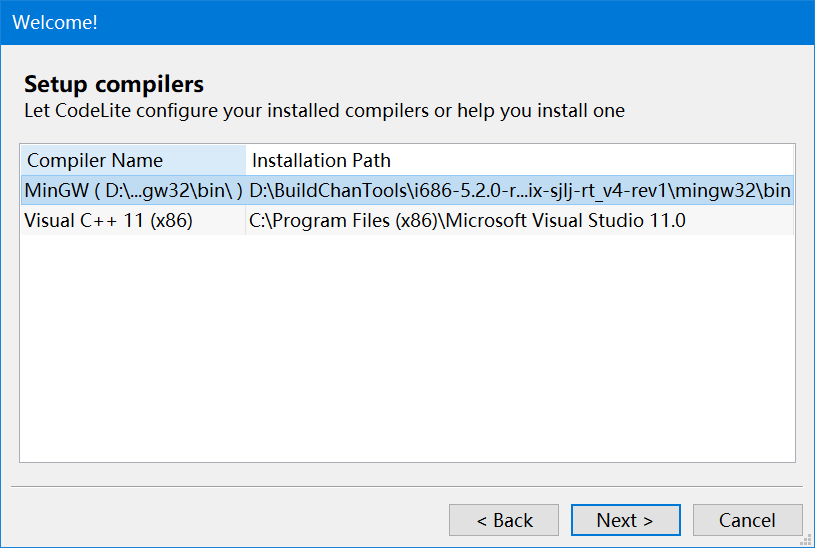Sort by the Compiler Name column header
815x548 pixels.
coord(95,160)
